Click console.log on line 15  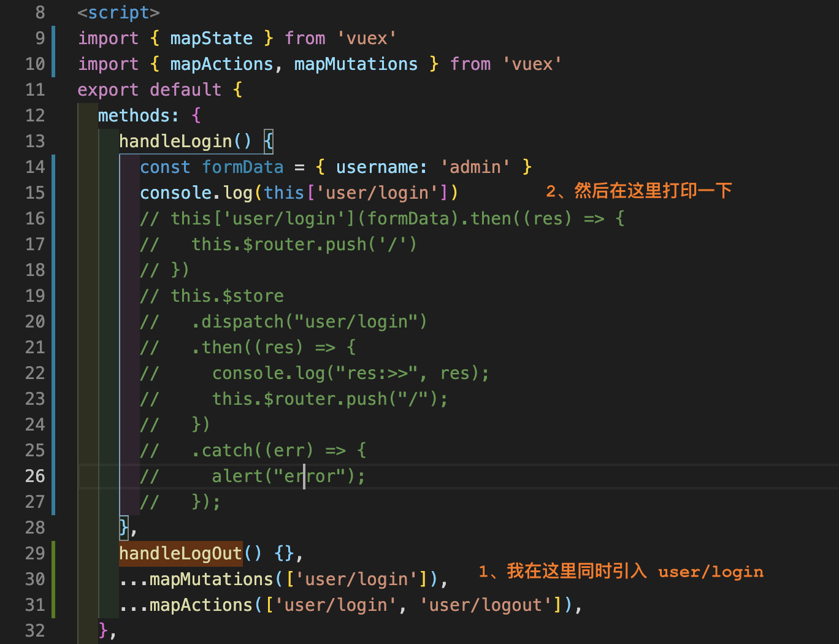tap(196, 193)
